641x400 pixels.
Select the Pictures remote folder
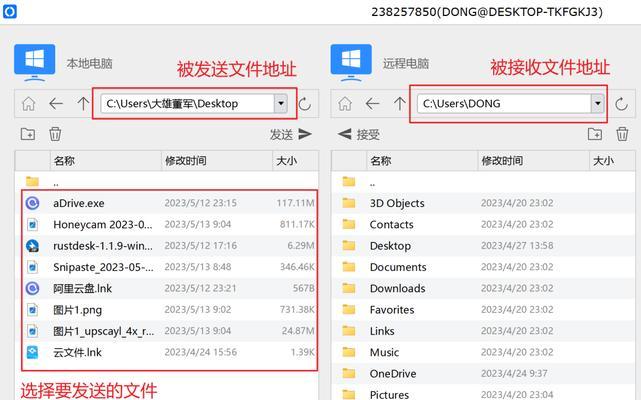(x=483, y=394)
